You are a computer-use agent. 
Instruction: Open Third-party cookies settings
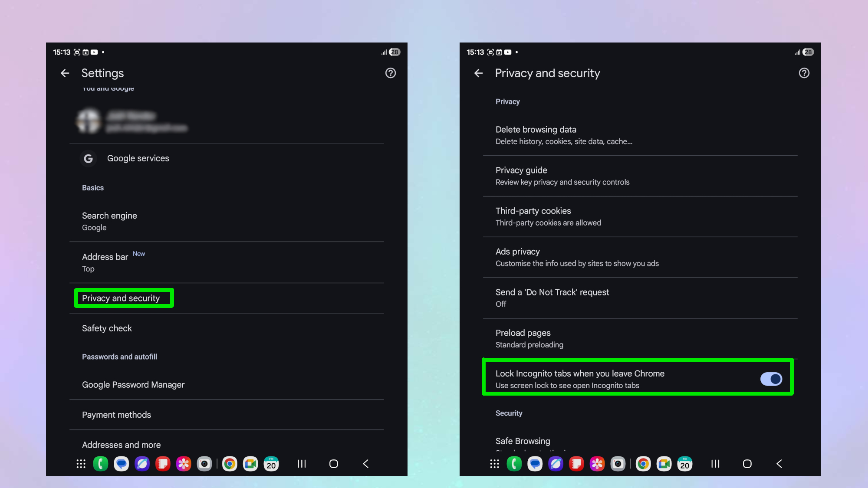click(548, 216)
